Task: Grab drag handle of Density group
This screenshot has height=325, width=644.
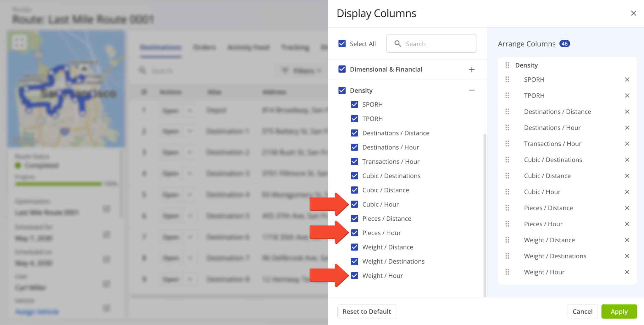Action: (507, 65)
